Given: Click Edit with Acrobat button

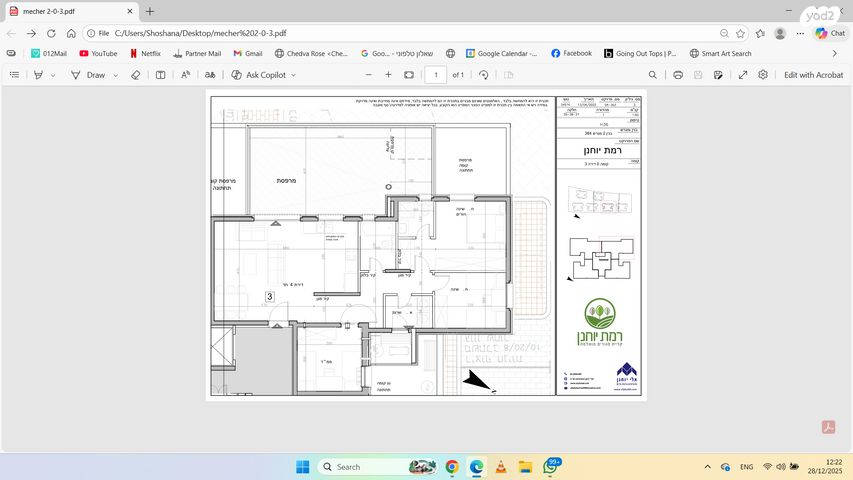Looking at the screenshot, I should 813,75.
